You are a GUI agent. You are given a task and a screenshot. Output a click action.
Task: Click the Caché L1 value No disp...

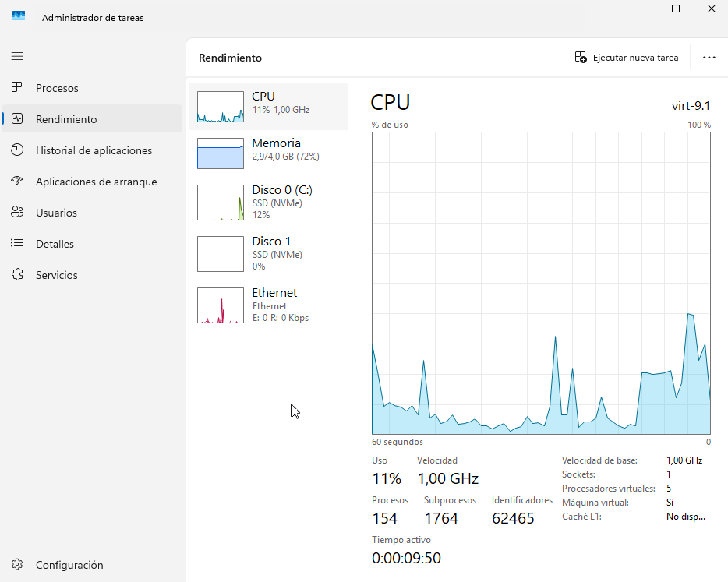(686, 517)
